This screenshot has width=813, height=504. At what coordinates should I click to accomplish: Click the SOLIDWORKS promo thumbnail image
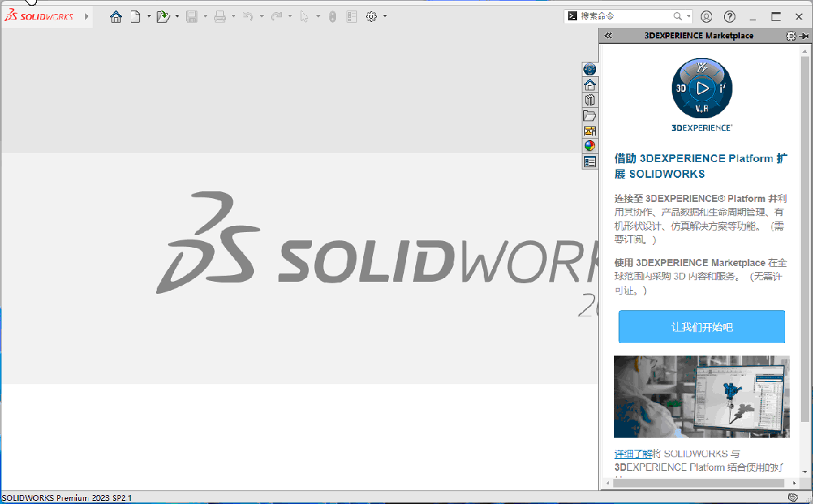tap(701, 397)
